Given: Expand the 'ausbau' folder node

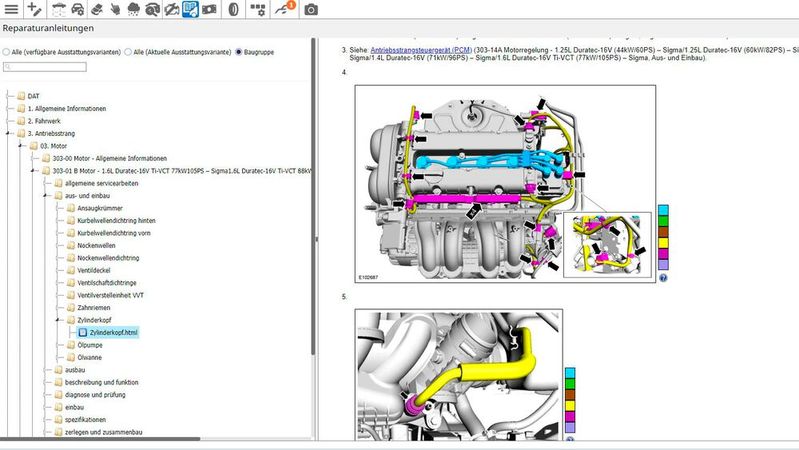Looking at the screenshot, I should [45, 370].
